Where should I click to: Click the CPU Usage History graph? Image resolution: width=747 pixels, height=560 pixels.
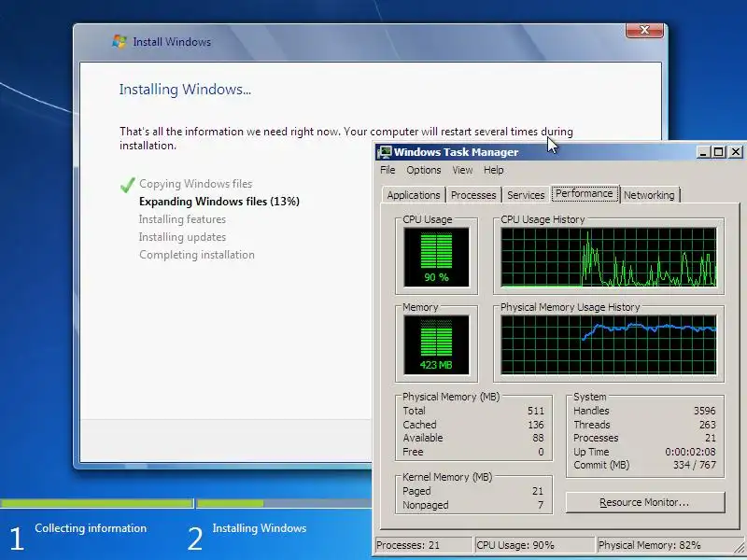coord(609,258)
